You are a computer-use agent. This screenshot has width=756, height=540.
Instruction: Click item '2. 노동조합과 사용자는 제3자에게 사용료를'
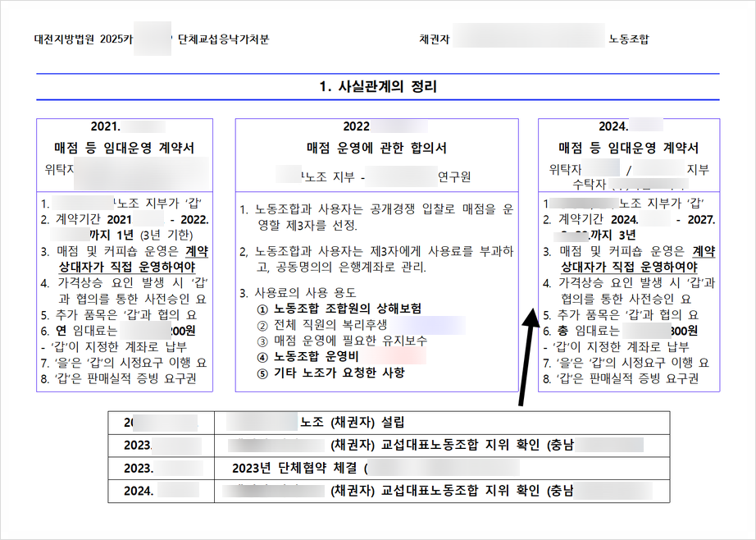(376, 259)
